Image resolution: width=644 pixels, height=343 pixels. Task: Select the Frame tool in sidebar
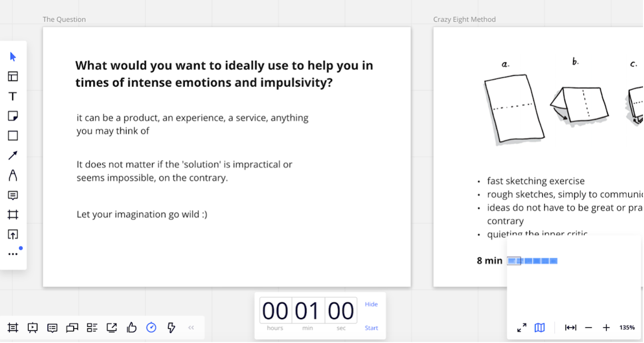(13, 215)
